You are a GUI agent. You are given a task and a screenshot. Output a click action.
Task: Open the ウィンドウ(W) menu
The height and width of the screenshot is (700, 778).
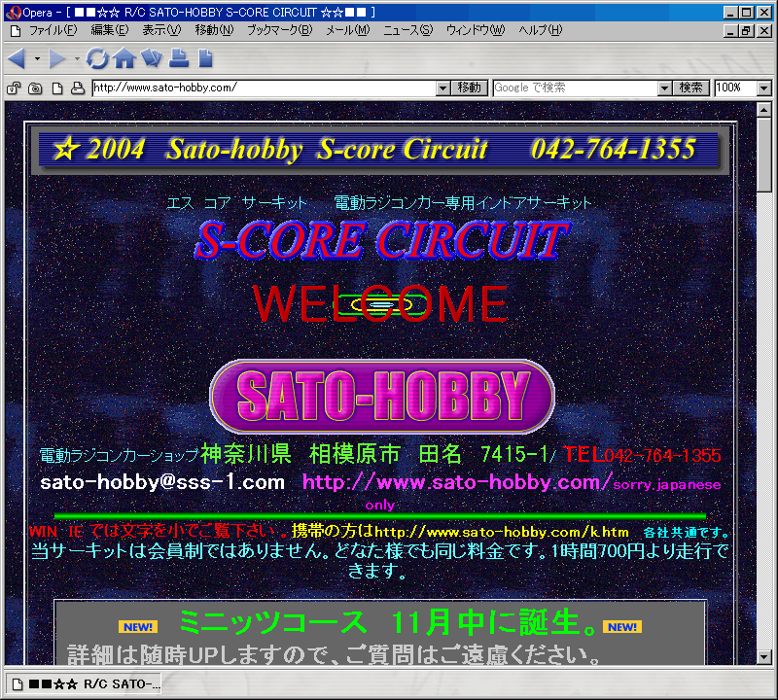tap(476, 30)
